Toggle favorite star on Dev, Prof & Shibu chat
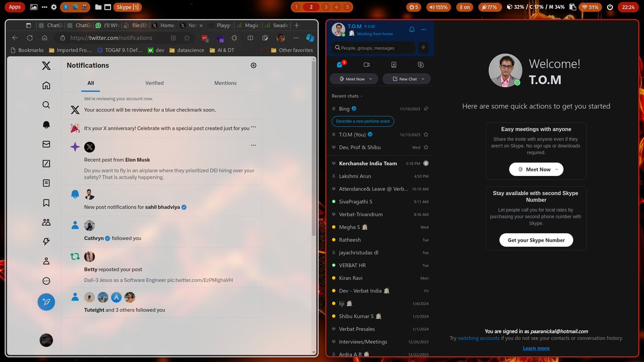This screenshot has height=362, width=644. (x=426, y=147)
